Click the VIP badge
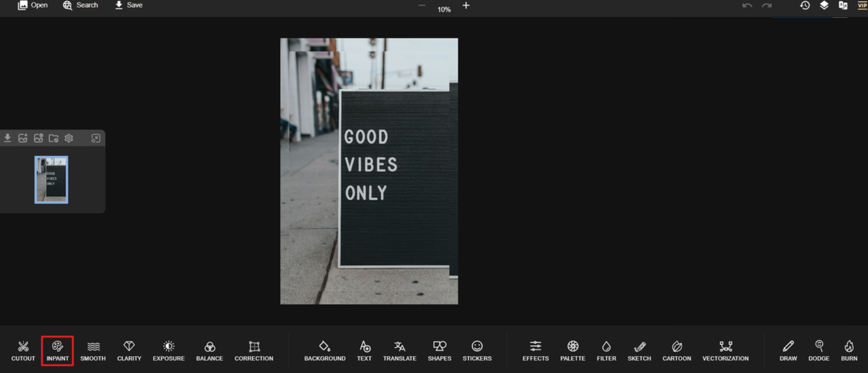The image size is (868, 373). coord(863,5)
